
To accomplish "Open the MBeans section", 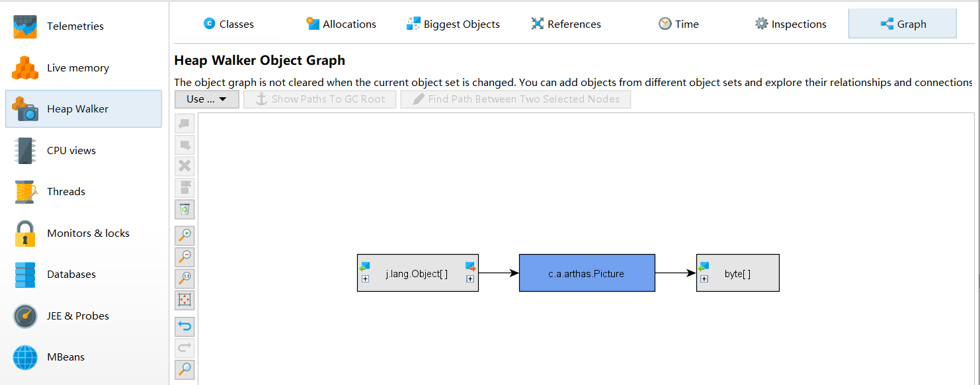I will [65, 357].
